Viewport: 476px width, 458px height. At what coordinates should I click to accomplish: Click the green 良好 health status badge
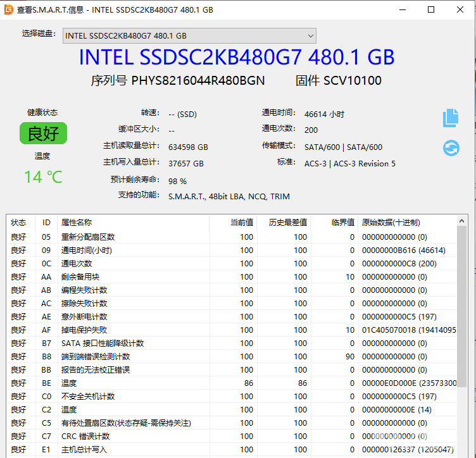point(43,133)
